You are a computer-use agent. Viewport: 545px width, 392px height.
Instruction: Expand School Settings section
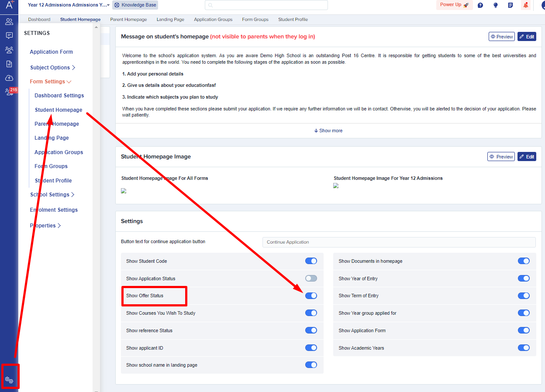coord(52,195)
